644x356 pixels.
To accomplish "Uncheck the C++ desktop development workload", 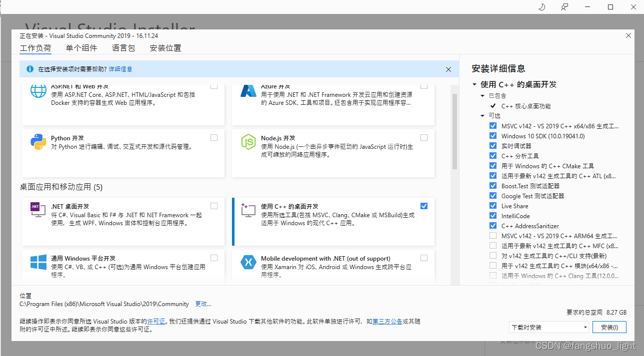I will [x=424, y=206].
